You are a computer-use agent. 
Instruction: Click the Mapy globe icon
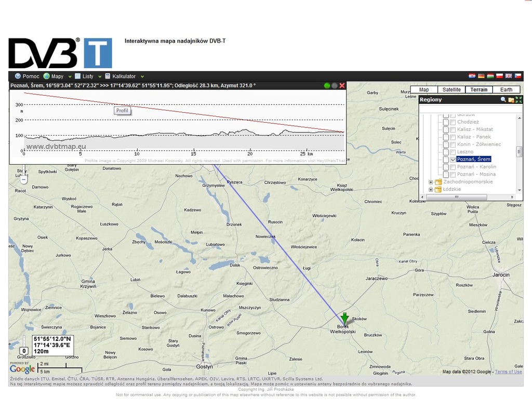click(46, 76)
